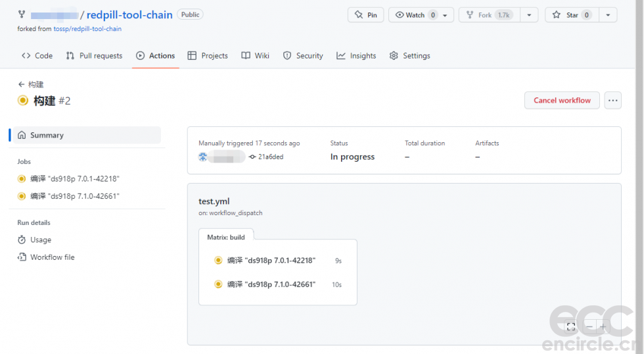This screenshot has width=644, height=354.
Task: Click the Summary home icon
Action: (x=22, y=135)
